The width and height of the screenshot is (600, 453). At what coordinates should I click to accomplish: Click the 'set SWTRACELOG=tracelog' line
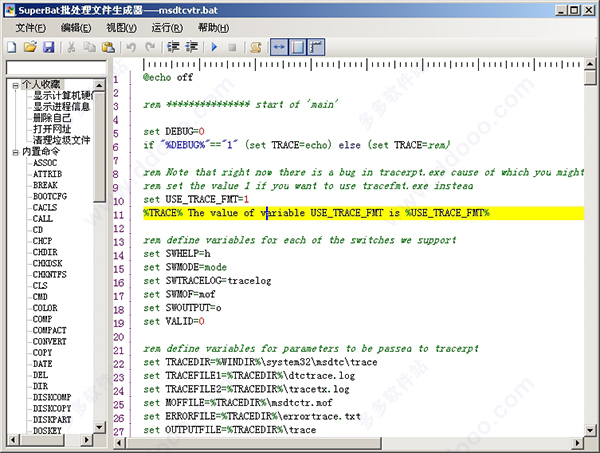(207, 281)
